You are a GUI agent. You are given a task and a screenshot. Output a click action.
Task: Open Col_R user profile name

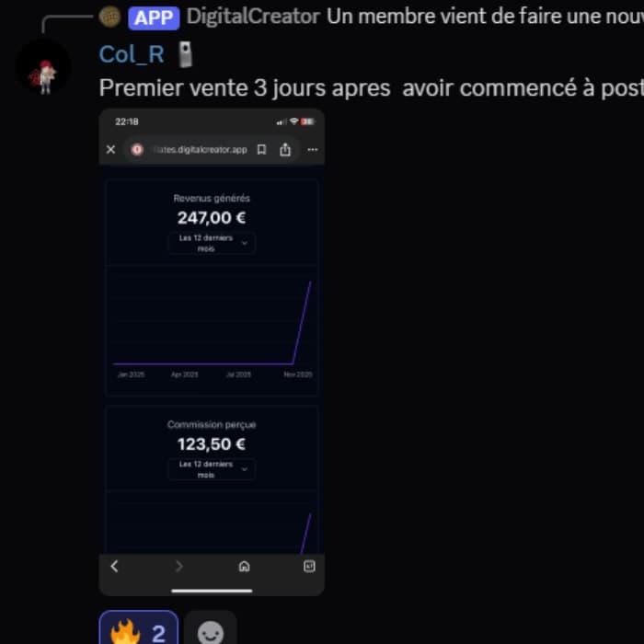pyautogui.click(x=132, y=54)
